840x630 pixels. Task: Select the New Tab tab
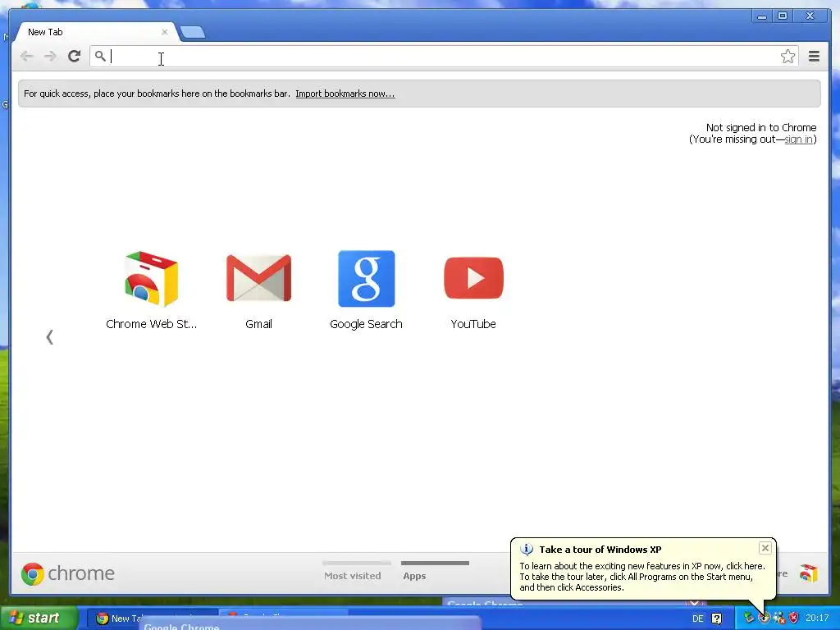[95, 32]
